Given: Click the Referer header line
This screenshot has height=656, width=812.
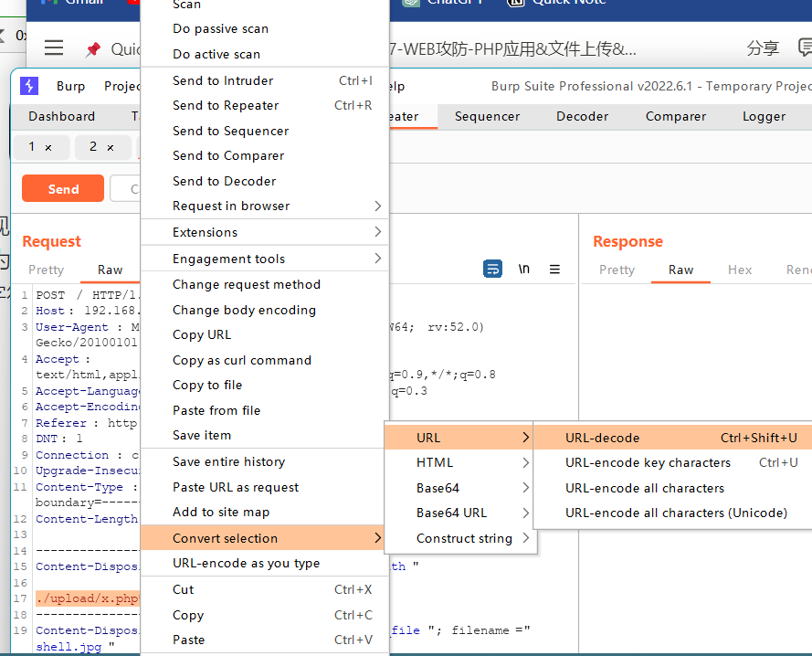Looking at the screenshot, I should click(x=87, y=423).
